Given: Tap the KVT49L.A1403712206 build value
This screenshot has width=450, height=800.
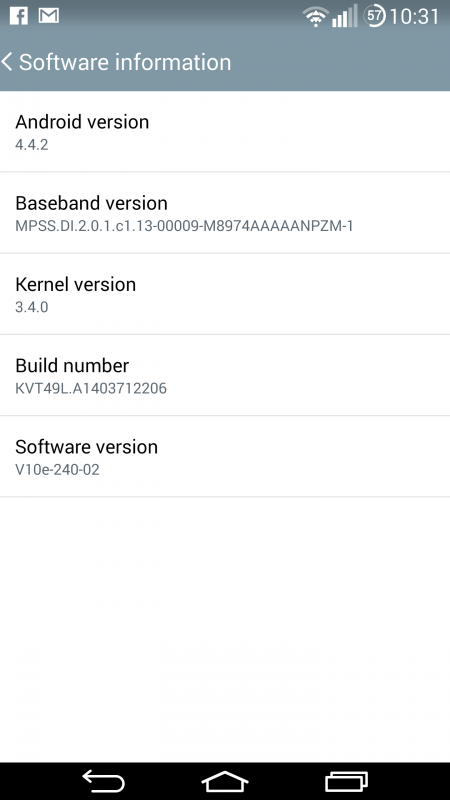Looking at the screenshot, I should (x=91, y=388).
